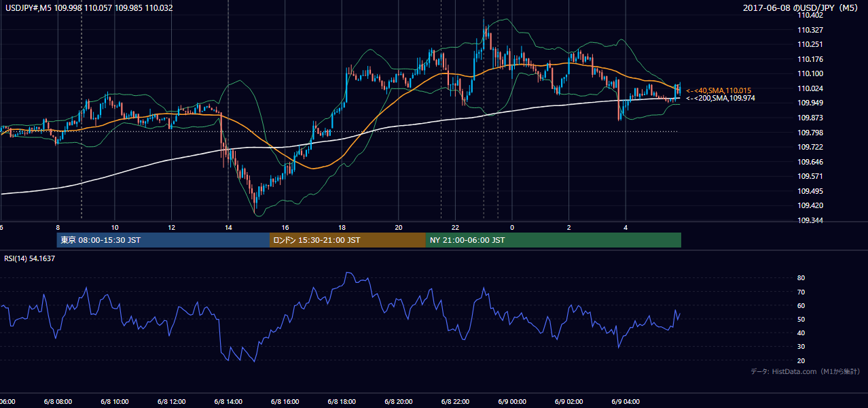Click hour label 22 under price chart
Image resolution: width=868 pixels, height=408 pixels.
point(455,228)
